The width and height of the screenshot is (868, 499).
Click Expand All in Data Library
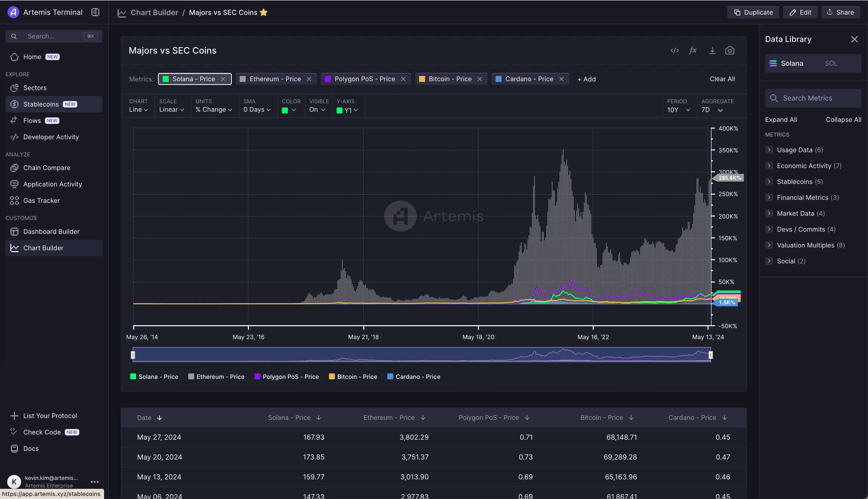coord(781,120)
